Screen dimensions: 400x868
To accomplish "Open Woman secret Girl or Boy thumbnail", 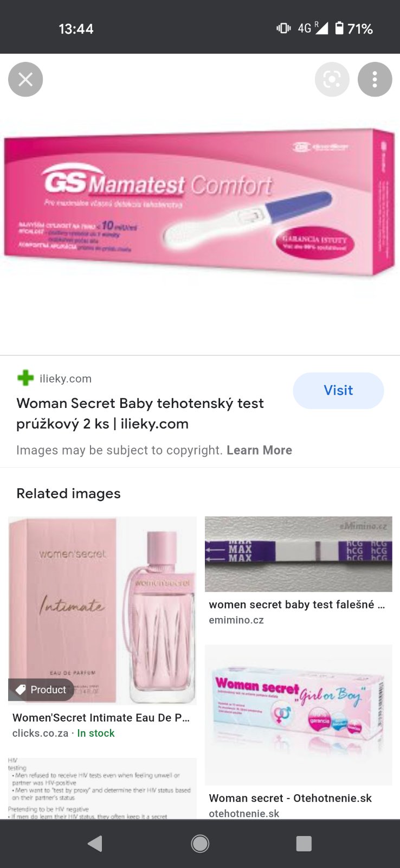I will [x=298, y=715].
